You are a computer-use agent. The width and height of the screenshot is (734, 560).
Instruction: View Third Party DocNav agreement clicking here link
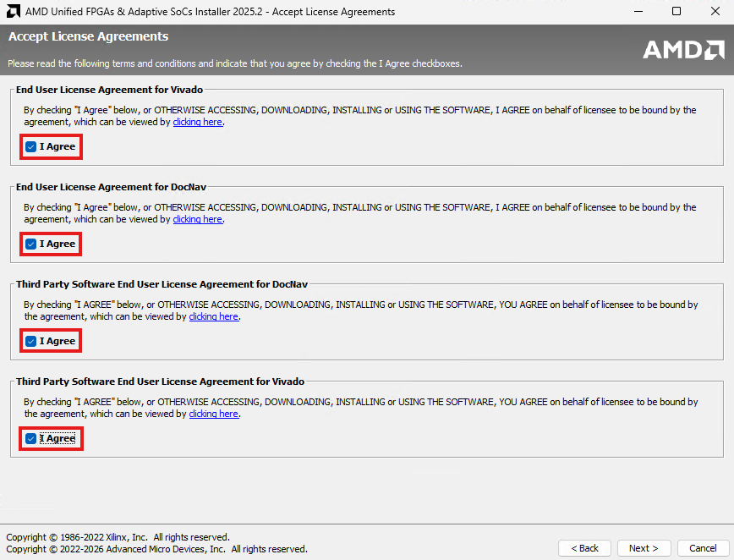click(213, 317)
